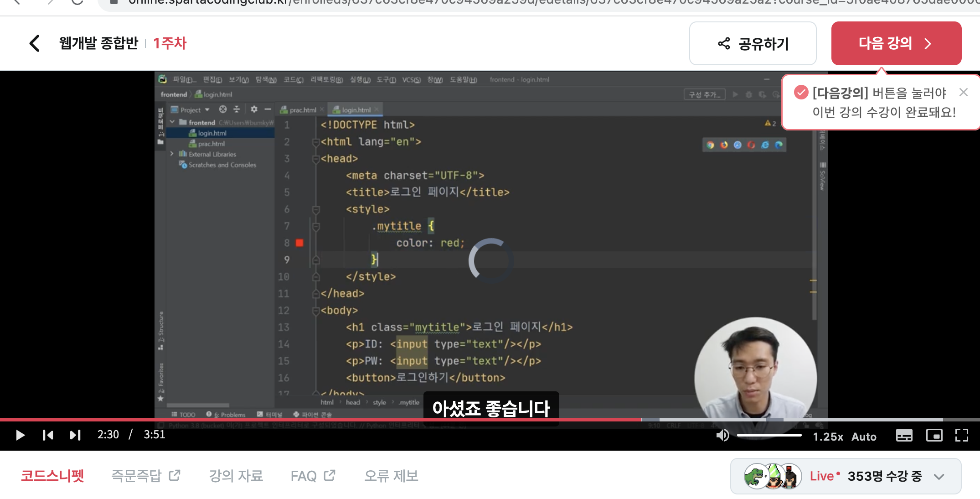
Task: Reload the browser page
Action: click(77, 2)
